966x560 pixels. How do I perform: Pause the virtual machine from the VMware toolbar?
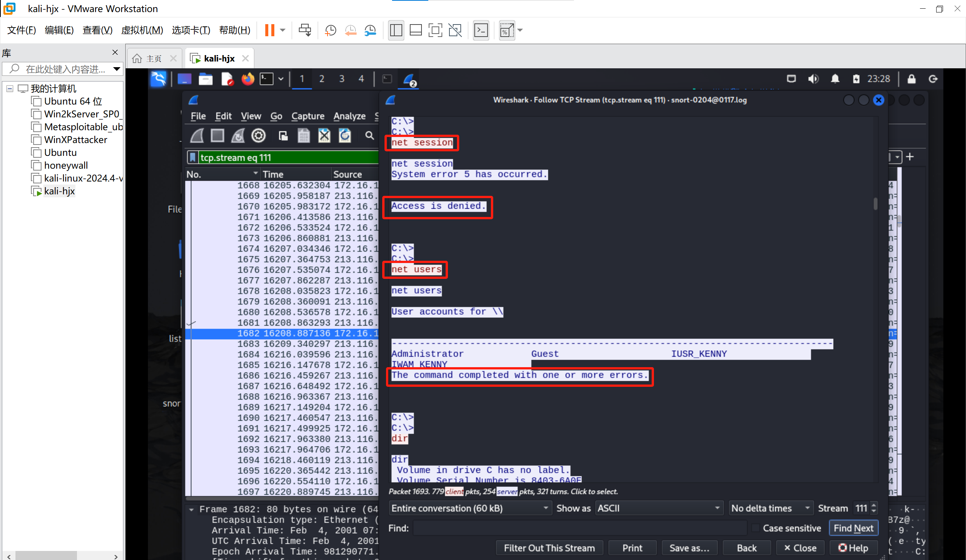270,30
